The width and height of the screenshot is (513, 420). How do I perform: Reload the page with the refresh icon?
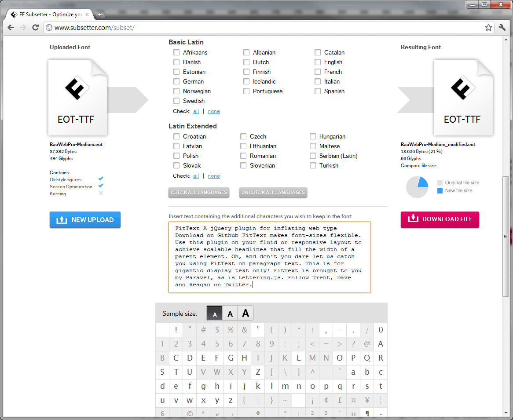coord(35,27)
